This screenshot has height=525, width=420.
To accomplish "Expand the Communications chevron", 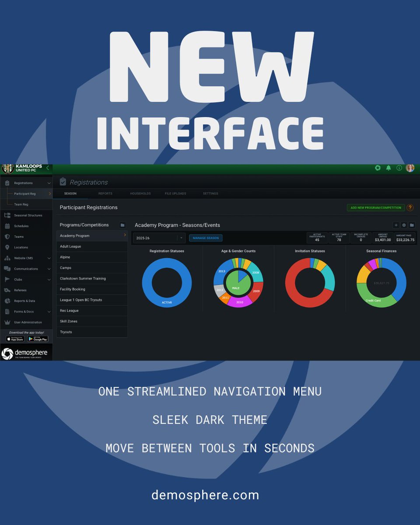I will click(49, 269).
